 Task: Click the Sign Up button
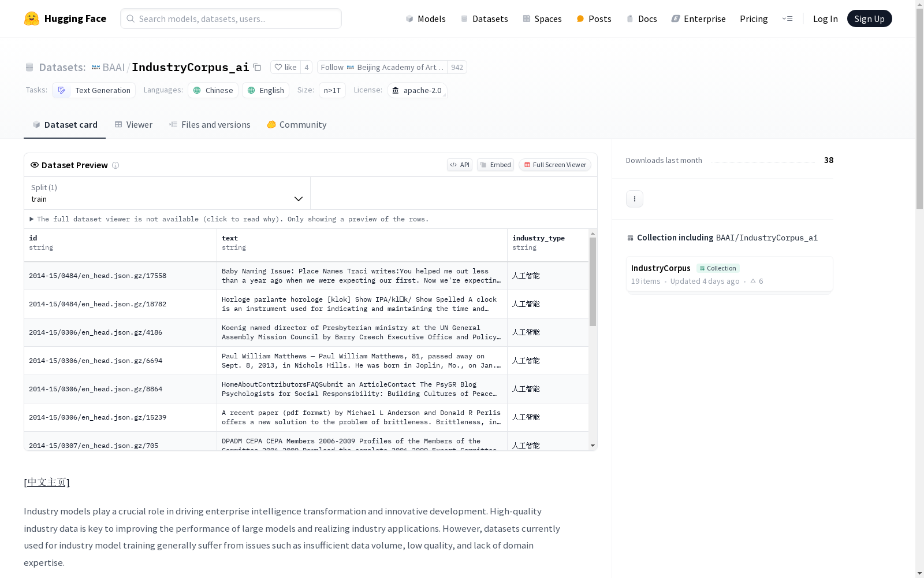[869, 18]
